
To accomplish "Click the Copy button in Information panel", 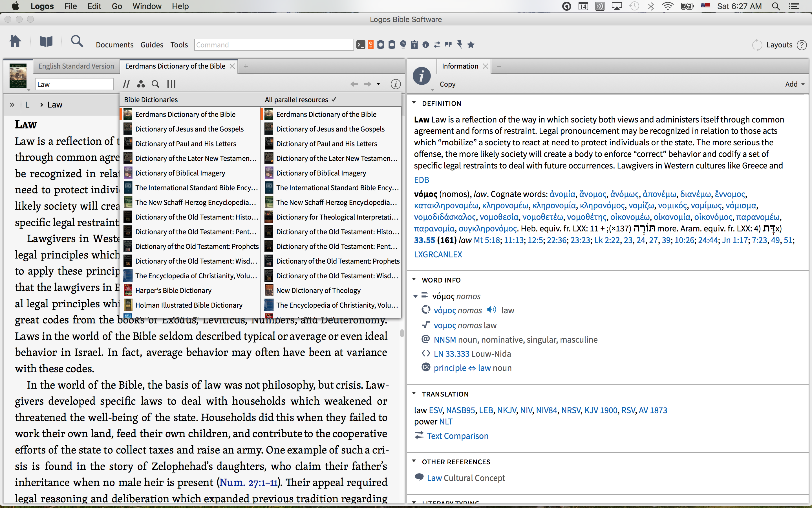I will point(447,84).
